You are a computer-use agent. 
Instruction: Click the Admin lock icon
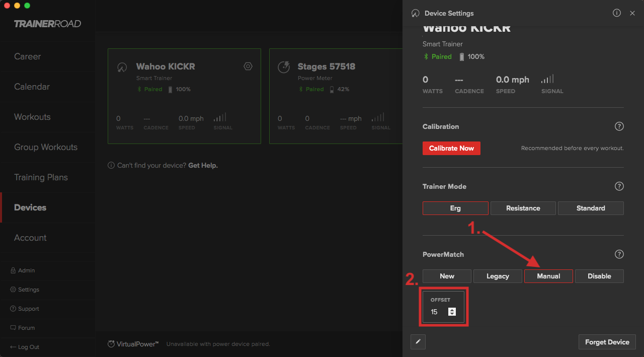pos(13,270)
